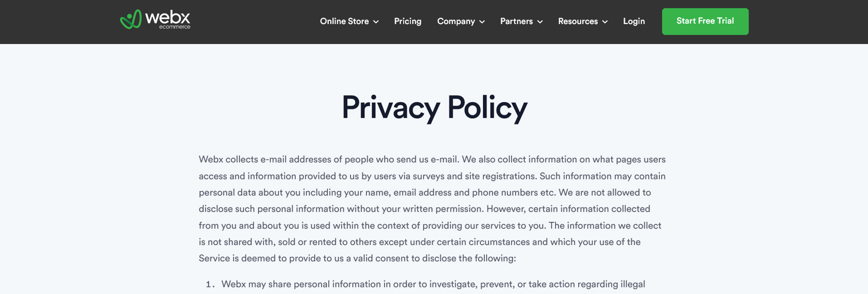Click the phrase 'valid consent to disclose'
This screenshot has width=868, height=294.
coord(404,258)
